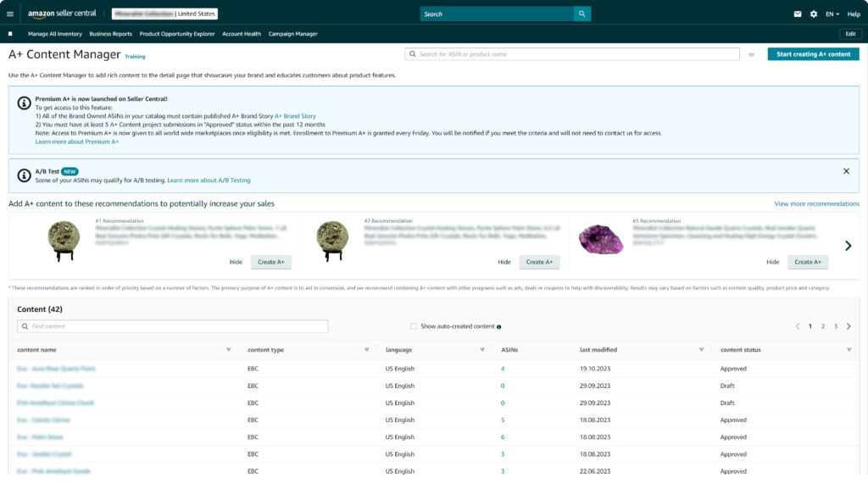Open the hamburger navigation menu
Screen dimensions: 868x500
pos(10,14)
